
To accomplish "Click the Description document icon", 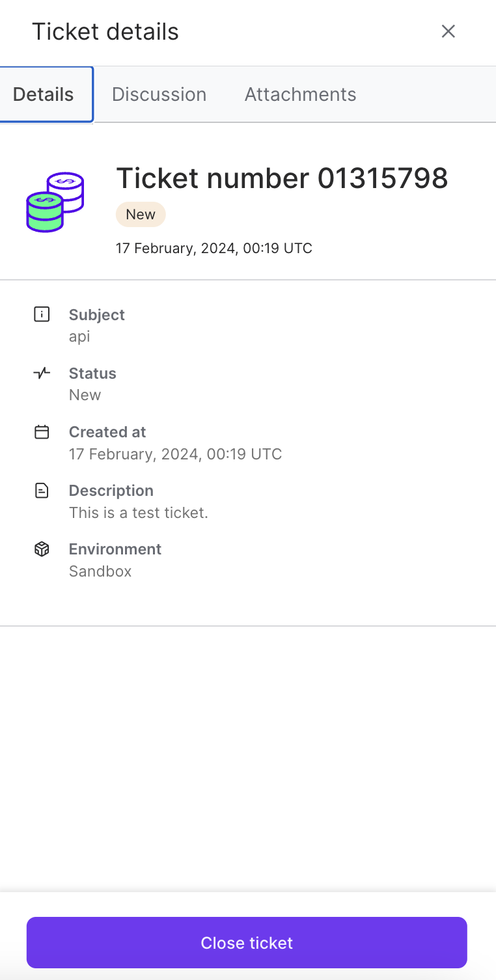I will coord(42,490).
